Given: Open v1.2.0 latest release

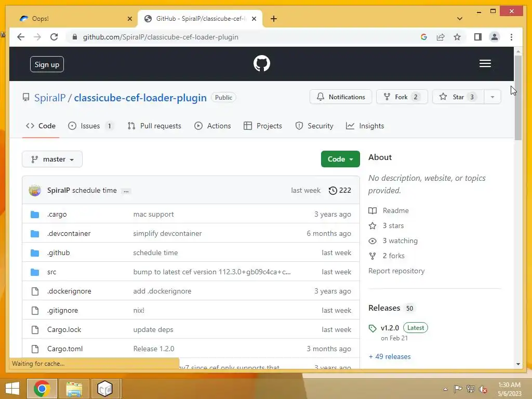Looking at the screenshot, I should [x=390, y=328].
